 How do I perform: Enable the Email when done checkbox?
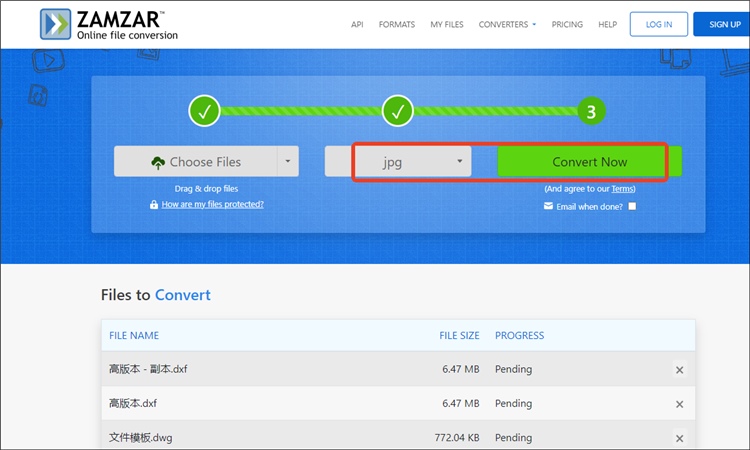(632, 206)
